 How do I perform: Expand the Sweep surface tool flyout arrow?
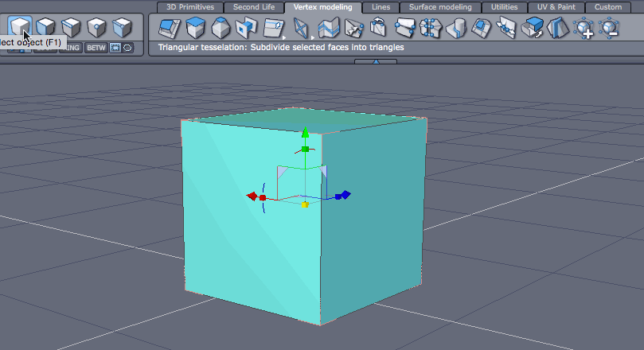pyautogui.click(x=284, y=37)
